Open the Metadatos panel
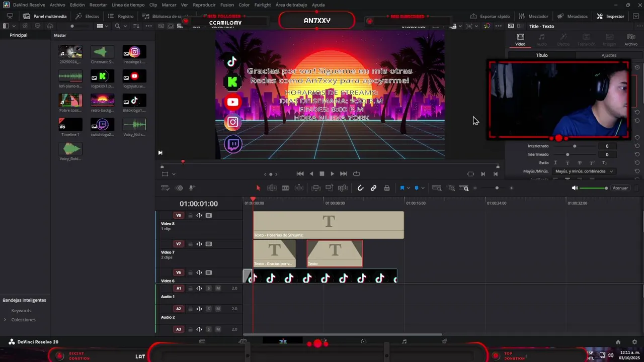 pyautogui.click(x=572, y=16)
